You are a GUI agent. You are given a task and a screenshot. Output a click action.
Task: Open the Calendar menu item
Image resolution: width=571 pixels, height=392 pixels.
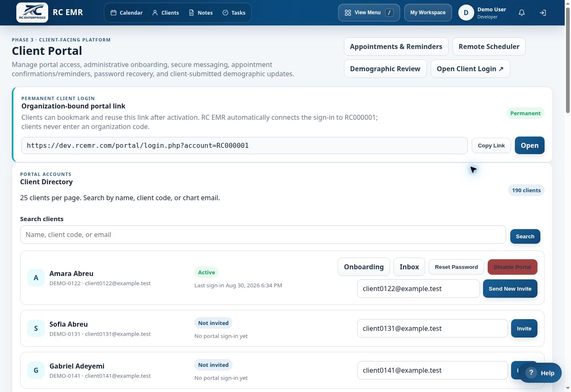coord(127,13)
